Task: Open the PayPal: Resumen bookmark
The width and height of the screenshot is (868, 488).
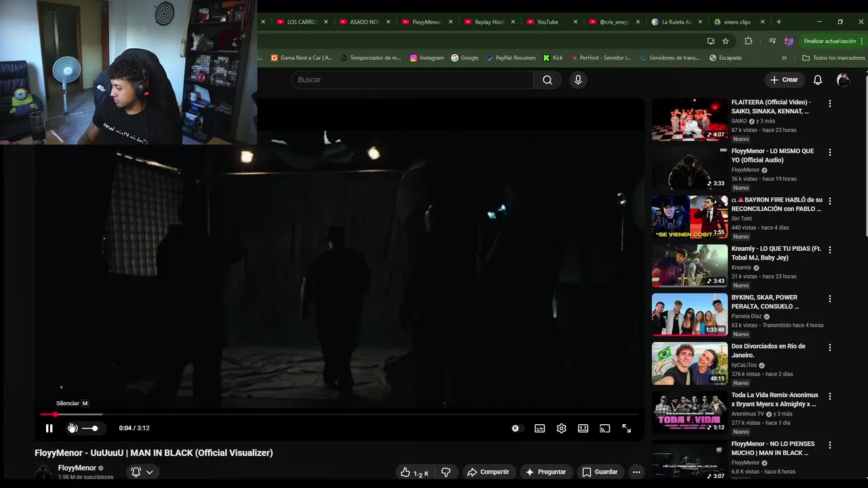Action: coord(511,58)
